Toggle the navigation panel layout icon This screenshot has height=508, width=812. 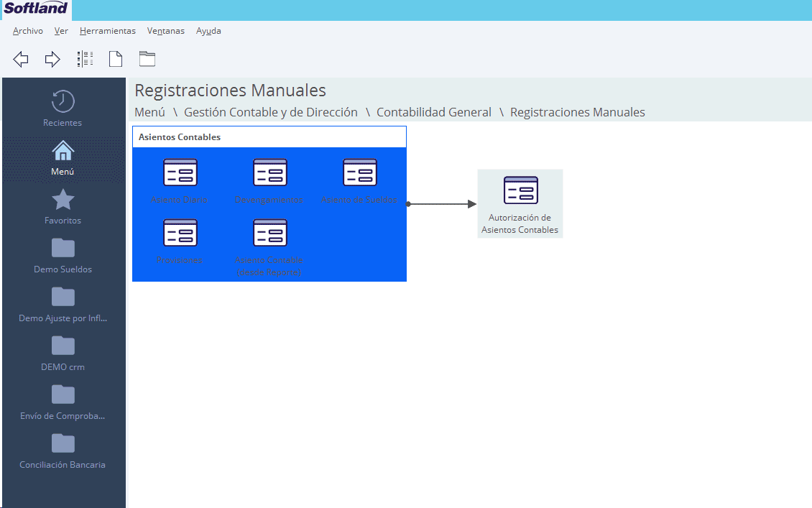(x=85, y=59)
